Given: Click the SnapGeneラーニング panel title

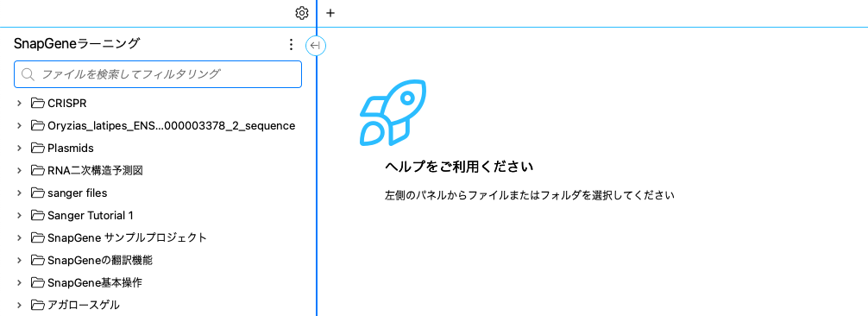Looking at the screenshot, I should point(77,44).
